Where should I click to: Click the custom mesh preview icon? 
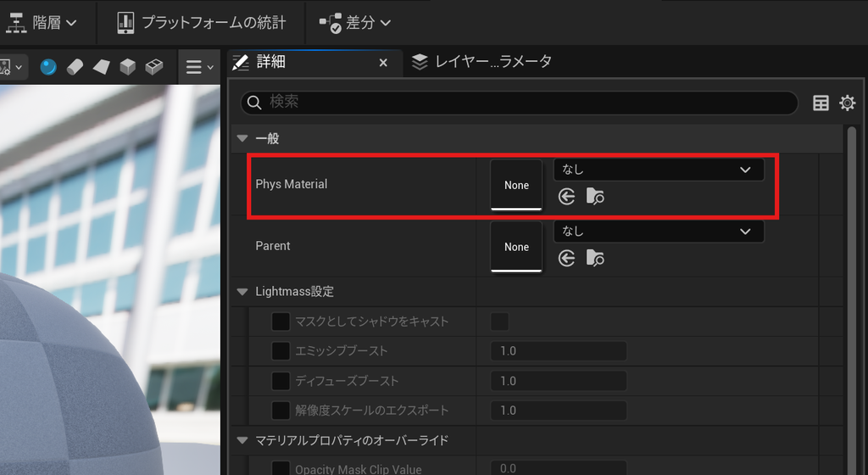click(154, 67)
